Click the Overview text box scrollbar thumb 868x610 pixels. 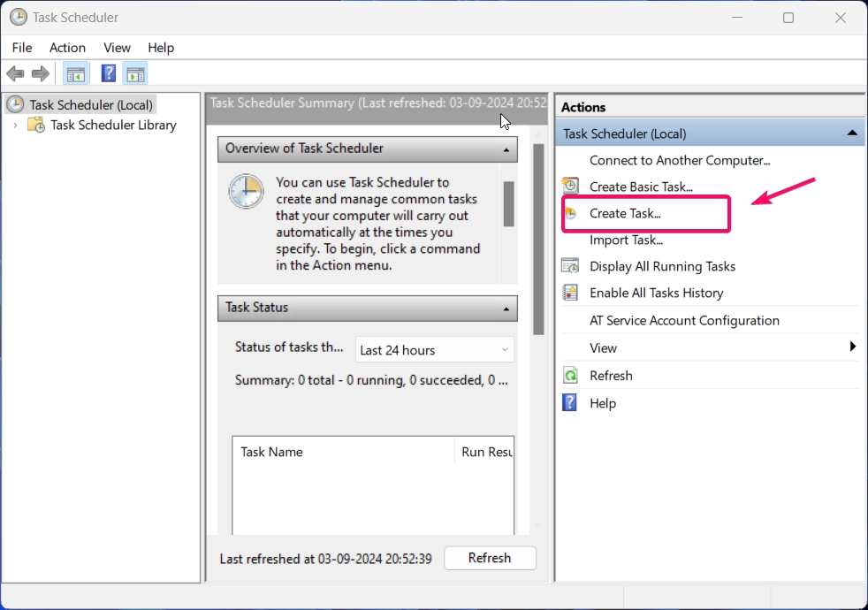(x=509, y=203)
